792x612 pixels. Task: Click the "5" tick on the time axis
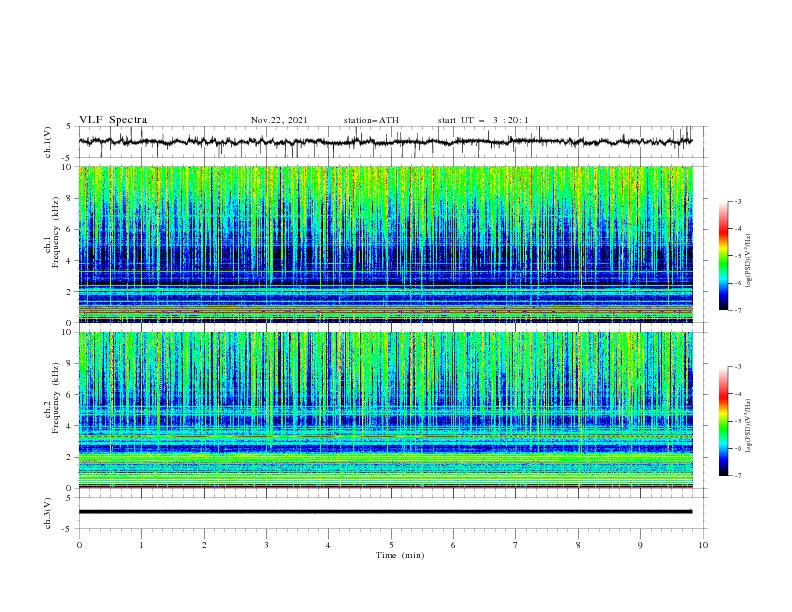tap(391, 545)
